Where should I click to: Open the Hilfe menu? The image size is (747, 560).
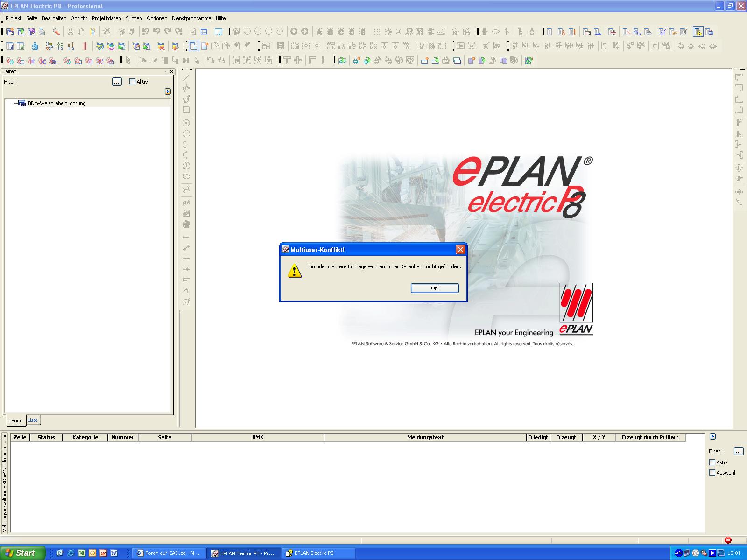(x=221, y=18)
